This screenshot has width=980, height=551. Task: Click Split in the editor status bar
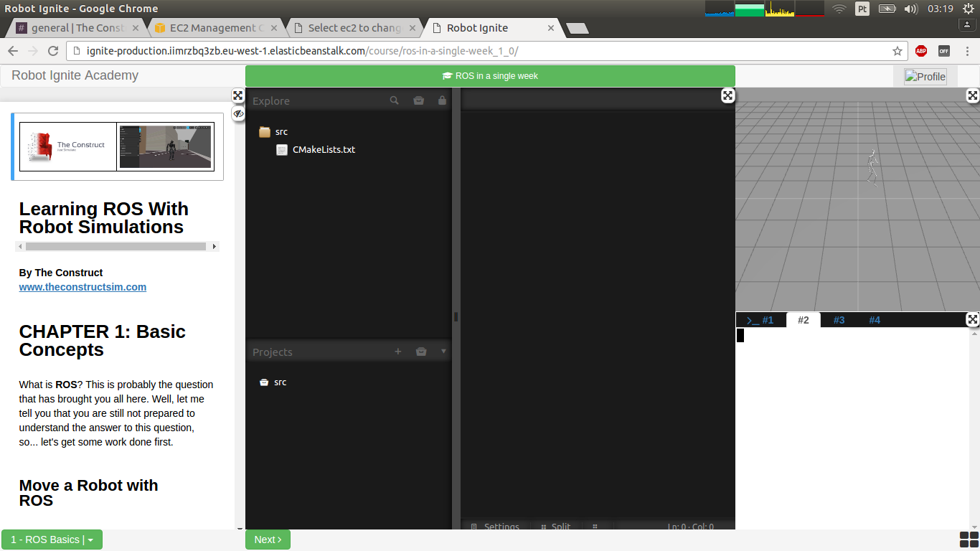pyautogui.click(x=556, y=526)
